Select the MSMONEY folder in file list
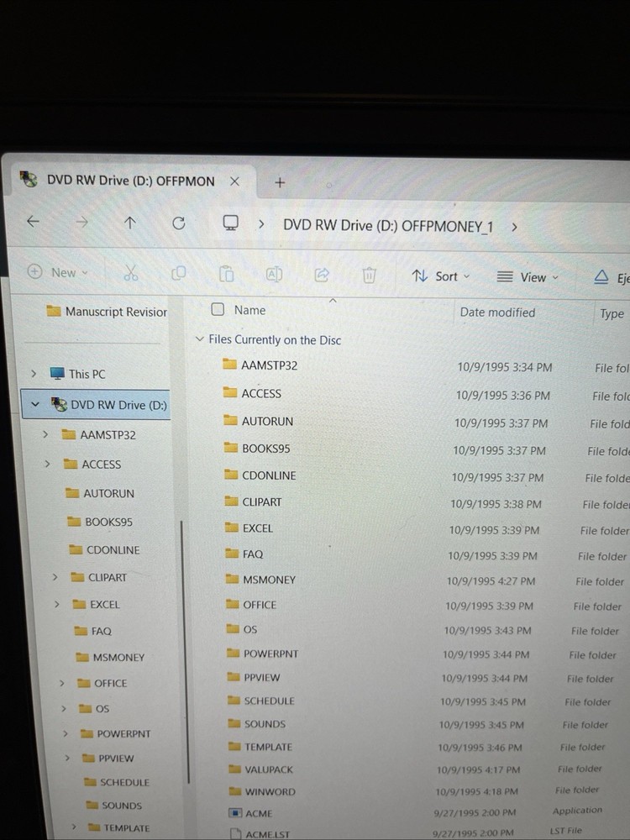Image resolution: width=630 pixels, height=840 pixels. pos(269,580)
